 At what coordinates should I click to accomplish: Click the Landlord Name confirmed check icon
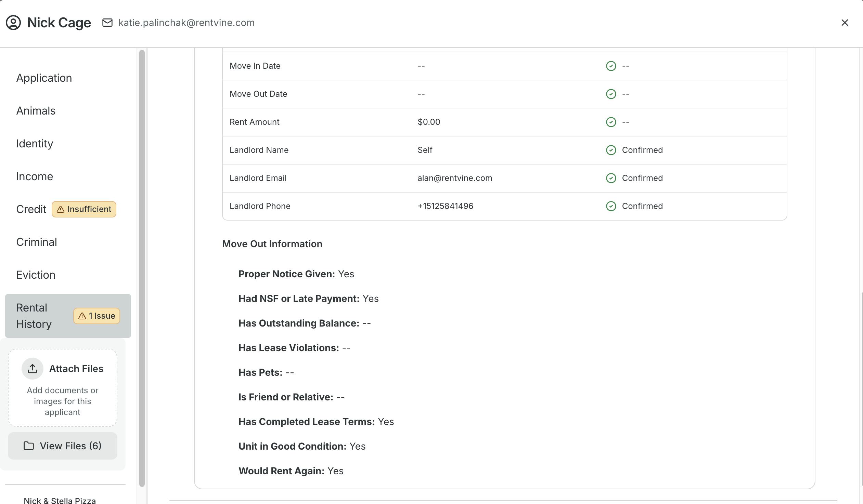click(611, 150)
